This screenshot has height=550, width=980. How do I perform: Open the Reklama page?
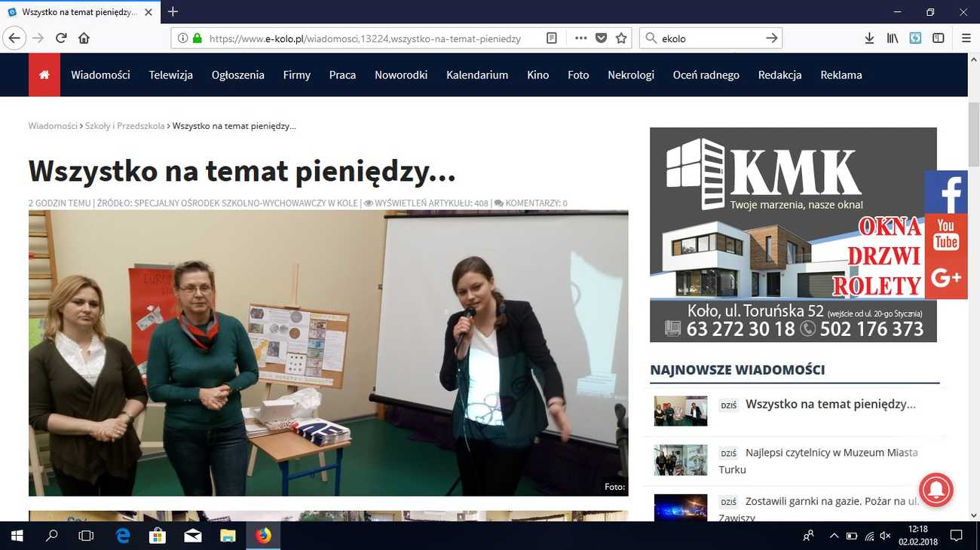coord(841,75)
